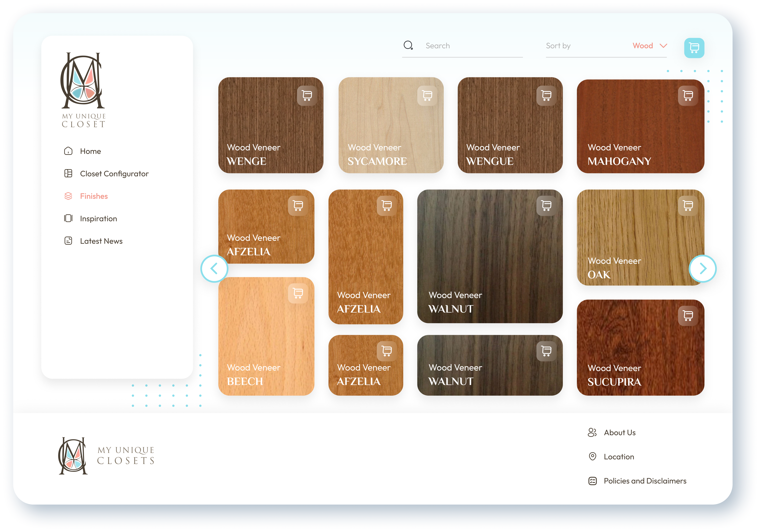This screenshot has width=760, height=532.
Task: Add Oak veneer to cart
Action: [x=688, y=206]
